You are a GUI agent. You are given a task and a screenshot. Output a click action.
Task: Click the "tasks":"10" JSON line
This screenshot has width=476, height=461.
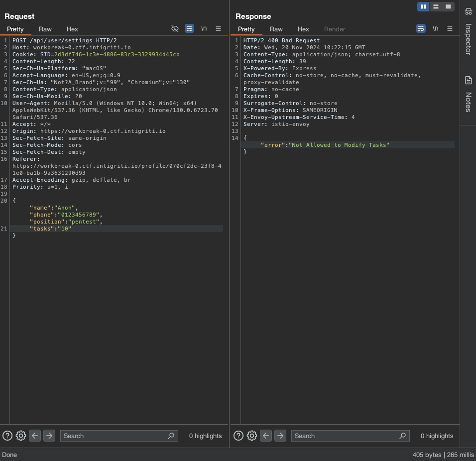tap(50, 229)
